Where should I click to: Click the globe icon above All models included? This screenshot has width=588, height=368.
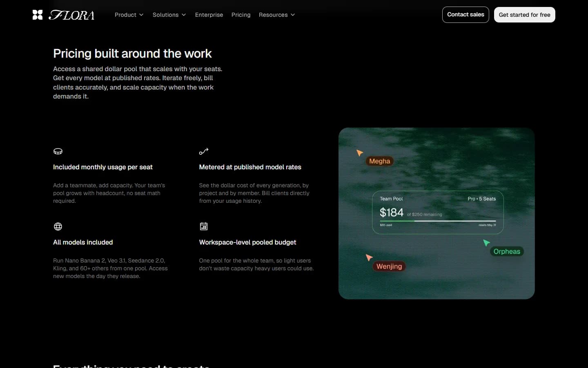[x=58, y=227]
